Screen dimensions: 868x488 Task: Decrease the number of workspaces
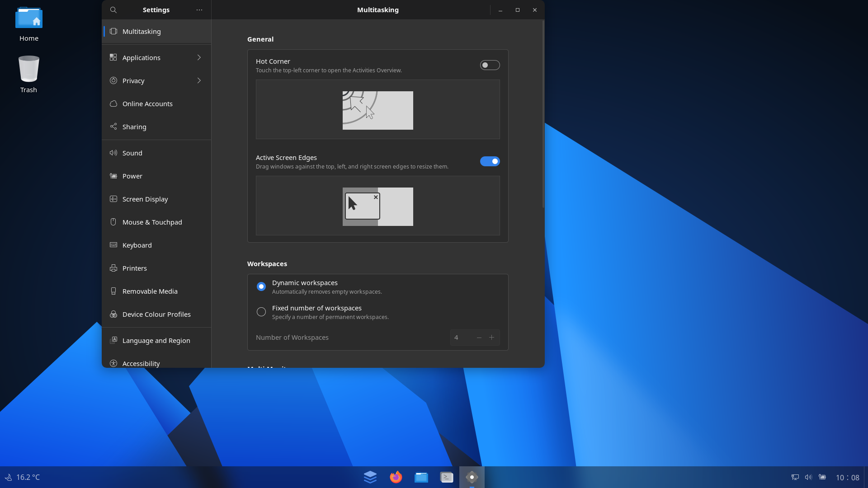[x=479, y=338]
